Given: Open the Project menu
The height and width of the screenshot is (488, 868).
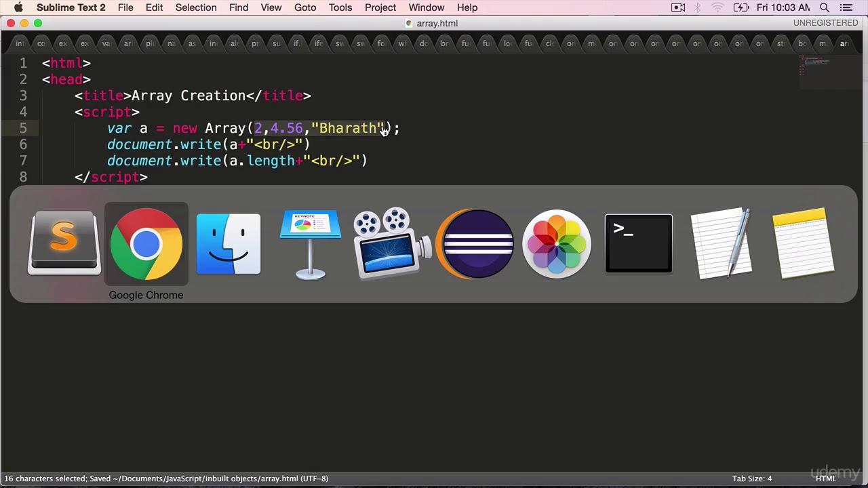Looking at the screenshot, I should pos(380,7).
